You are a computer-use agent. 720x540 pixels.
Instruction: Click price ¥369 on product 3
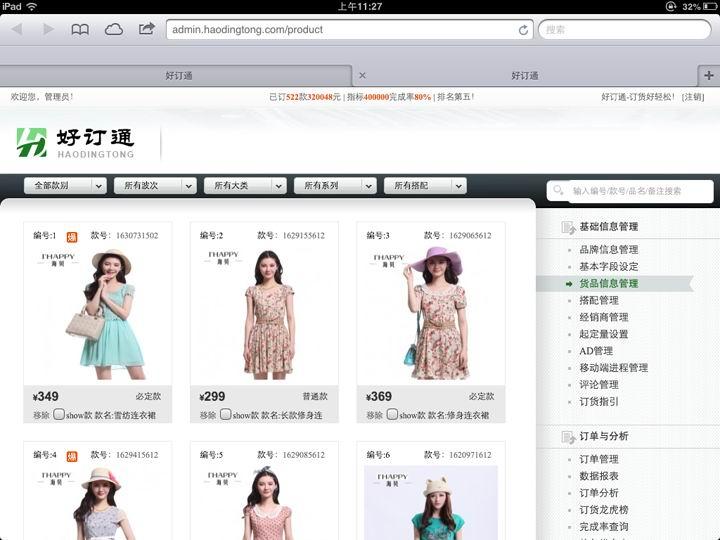click(379, 396)
